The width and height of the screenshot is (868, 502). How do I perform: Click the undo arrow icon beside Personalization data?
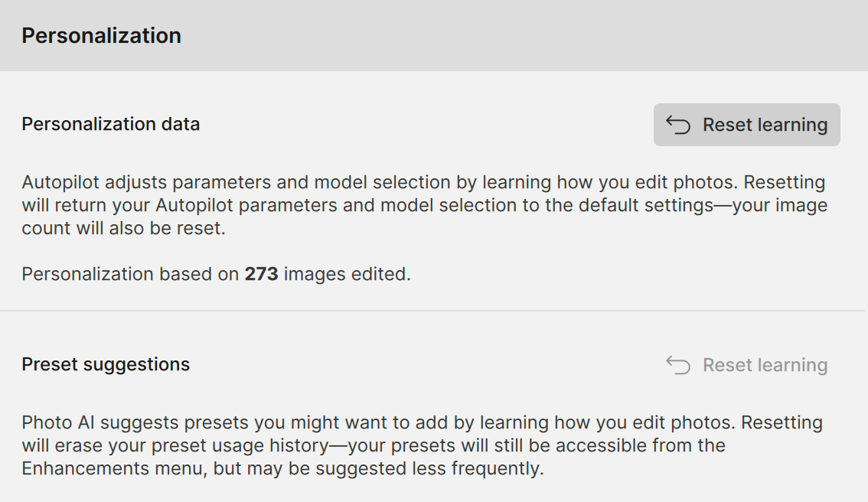(678, 125)
